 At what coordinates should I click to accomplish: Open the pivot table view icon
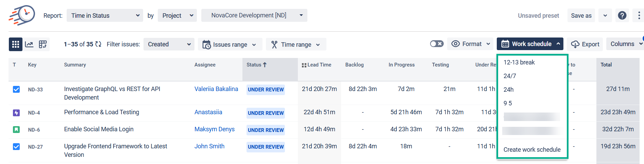click(x=43, y=44)
